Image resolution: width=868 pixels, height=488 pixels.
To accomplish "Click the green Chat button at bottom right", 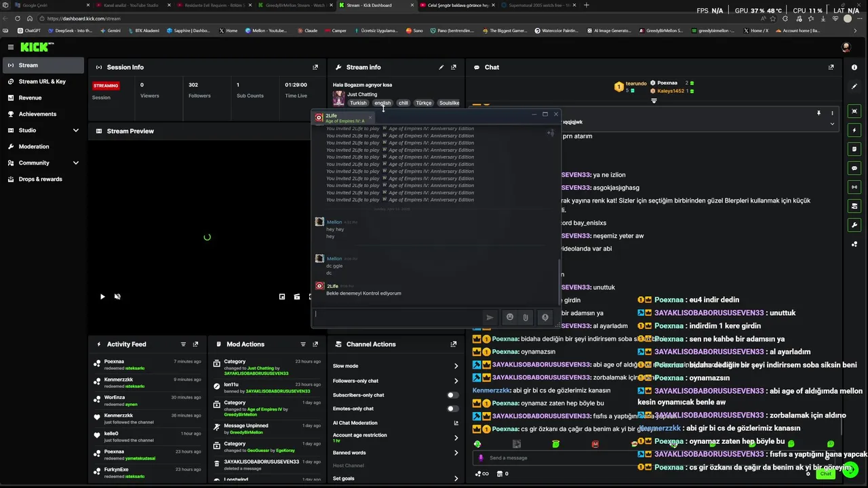I will 825,473.
